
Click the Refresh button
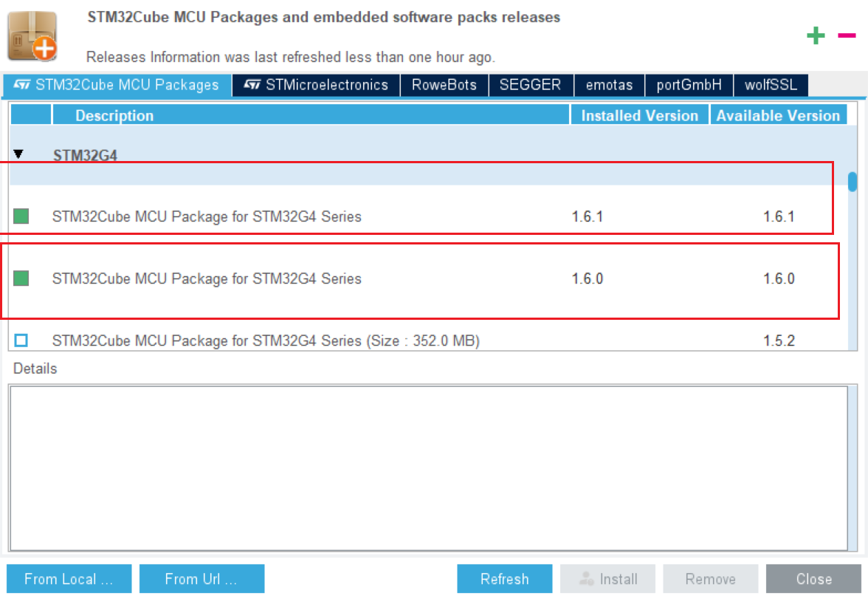pos(505,579)
